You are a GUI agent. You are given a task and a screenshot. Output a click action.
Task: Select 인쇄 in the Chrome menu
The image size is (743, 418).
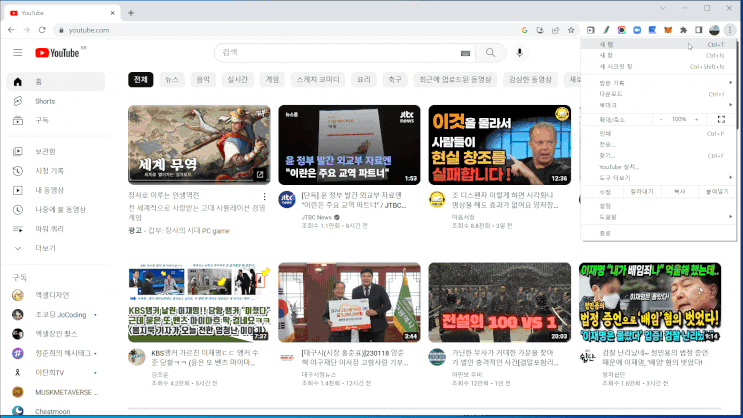point(659,134)
